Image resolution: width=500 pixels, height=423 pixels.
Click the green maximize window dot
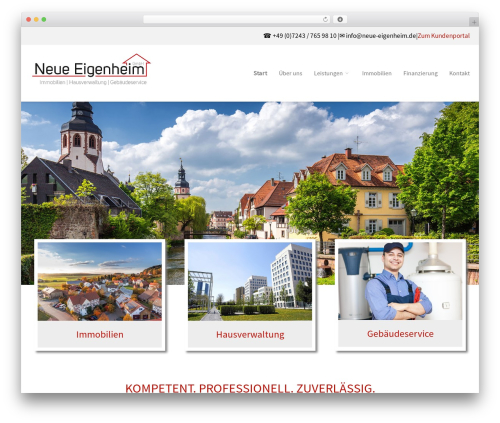[x=44, y=19]
